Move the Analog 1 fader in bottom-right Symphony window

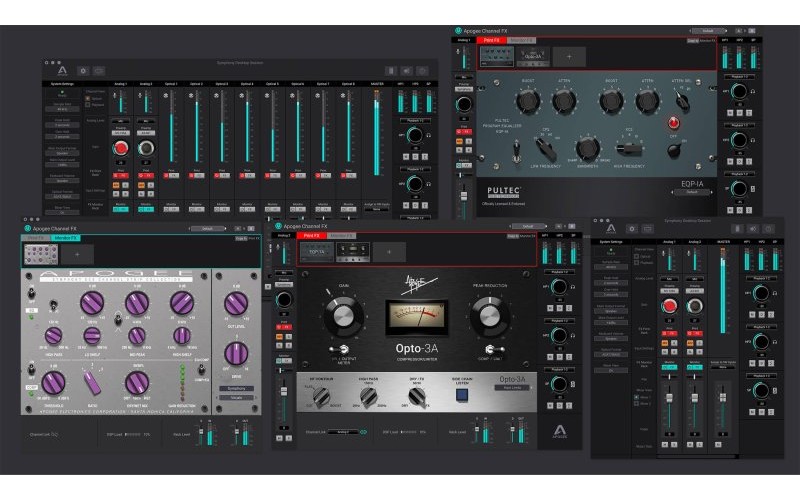[669, 397]
